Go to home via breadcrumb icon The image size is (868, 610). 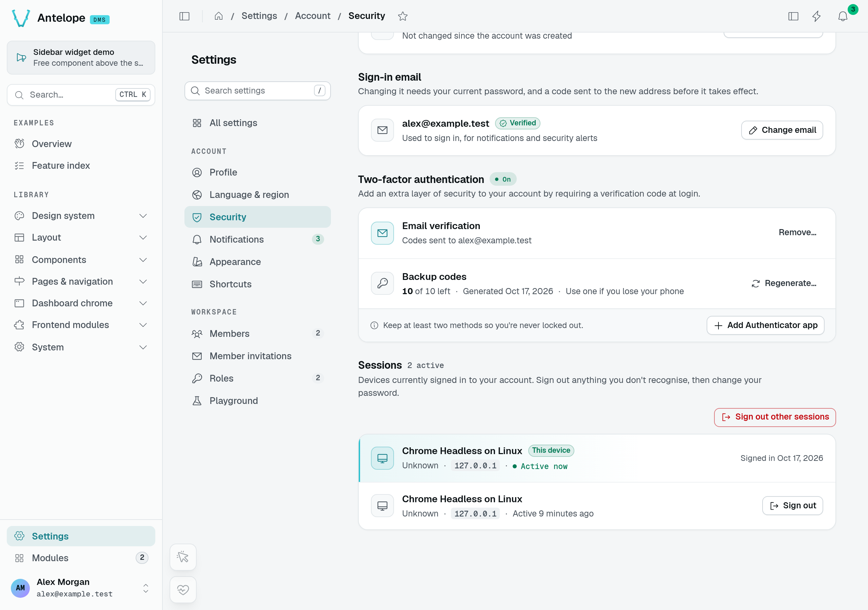(x=218, y=16)
